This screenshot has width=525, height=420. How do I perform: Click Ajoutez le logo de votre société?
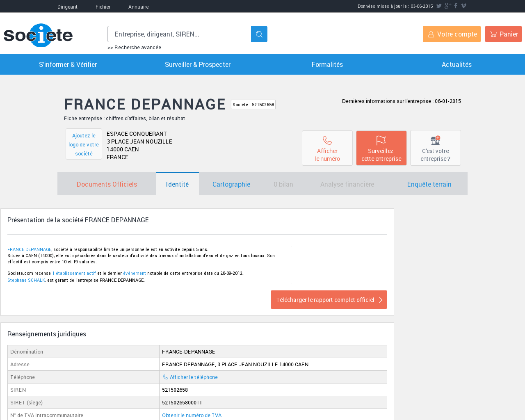tap(84, 144)
